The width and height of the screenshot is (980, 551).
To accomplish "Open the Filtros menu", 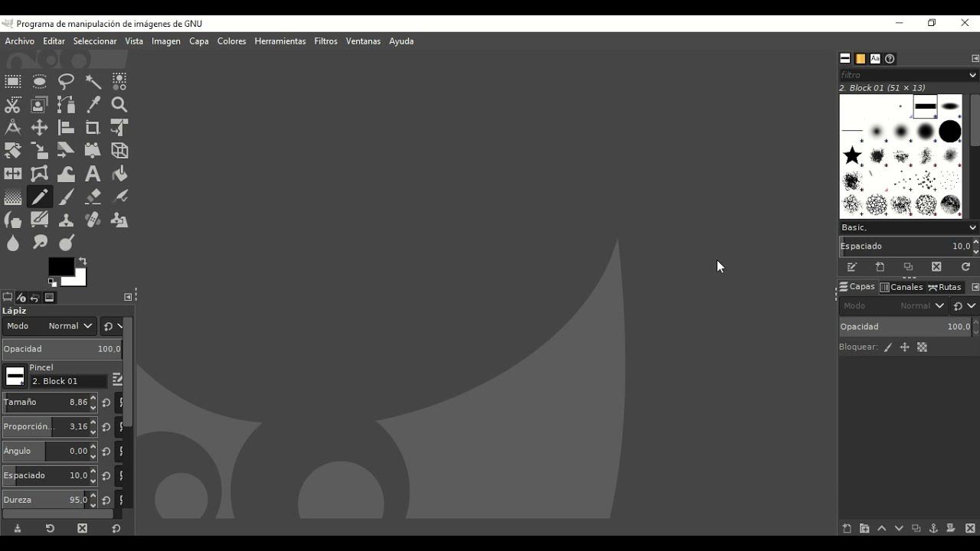I will pyautogui.click(x=325, y=41).
